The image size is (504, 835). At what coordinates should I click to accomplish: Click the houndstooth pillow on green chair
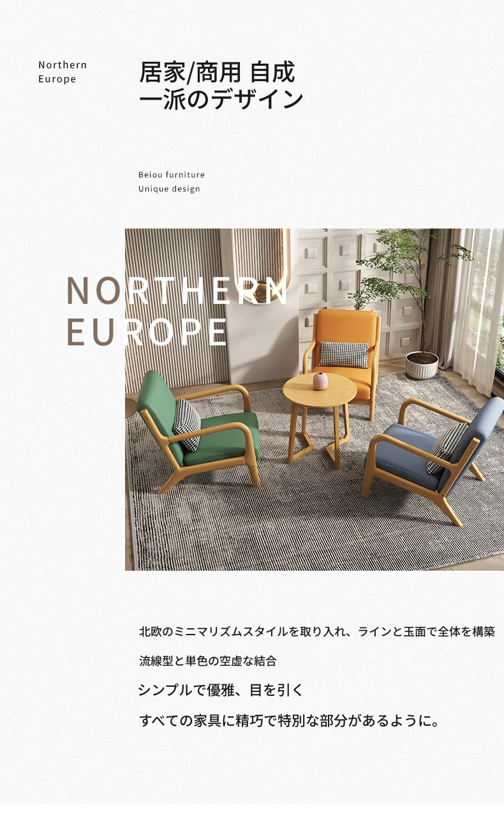click(x=186, y=425)
